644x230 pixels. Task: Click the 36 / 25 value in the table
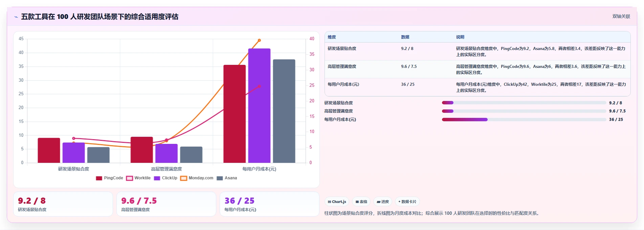[407, 84]
